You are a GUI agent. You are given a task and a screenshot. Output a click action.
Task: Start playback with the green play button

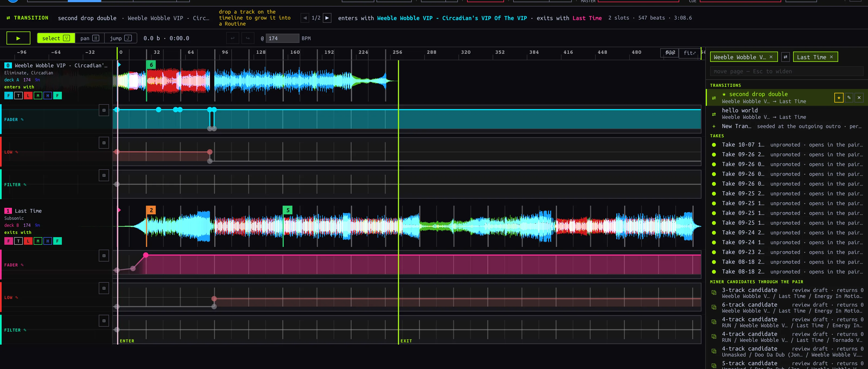18,38
